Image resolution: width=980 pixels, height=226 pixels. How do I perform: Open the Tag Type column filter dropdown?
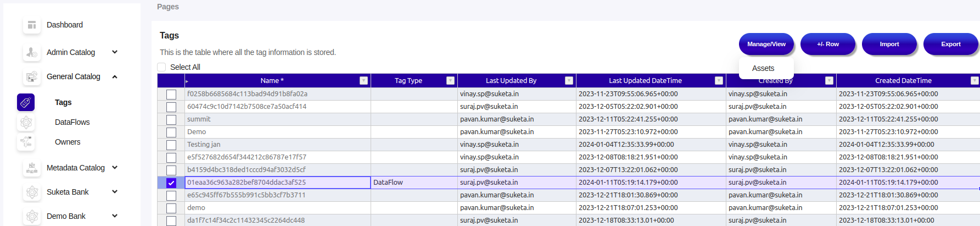[450, 81]
